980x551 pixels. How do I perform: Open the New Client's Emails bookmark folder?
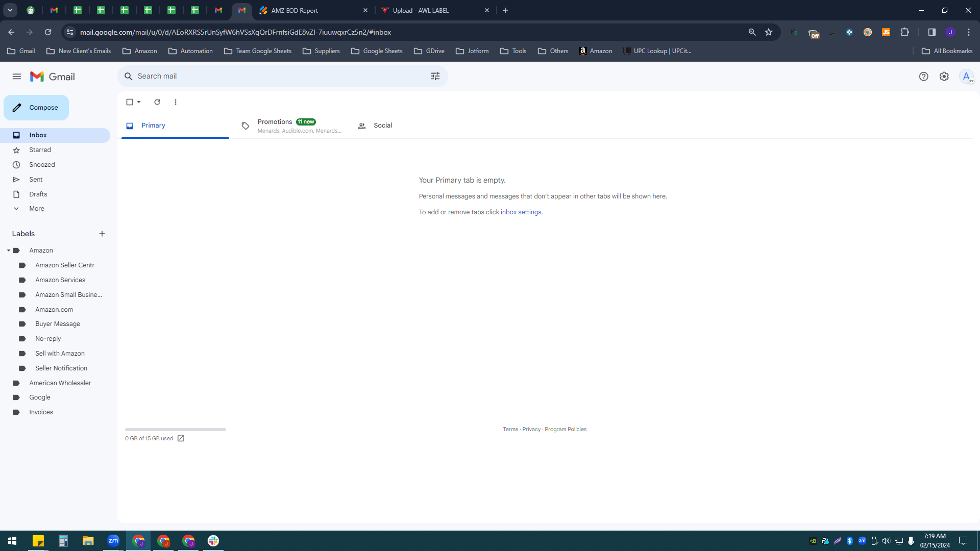click(79, 51)
